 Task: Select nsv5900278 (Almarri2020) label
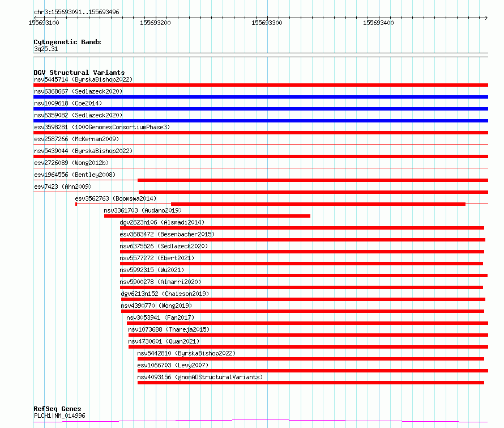160,282
